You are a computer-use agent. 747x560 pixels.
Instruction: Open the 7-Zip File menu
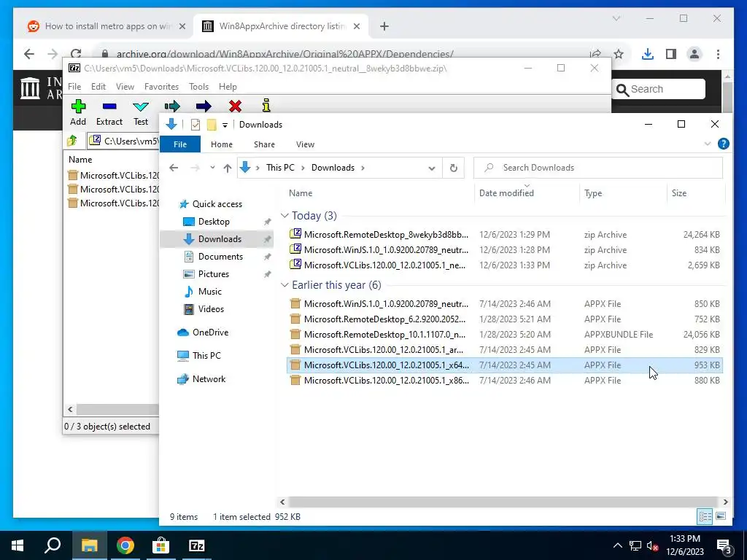pos(74,87)
